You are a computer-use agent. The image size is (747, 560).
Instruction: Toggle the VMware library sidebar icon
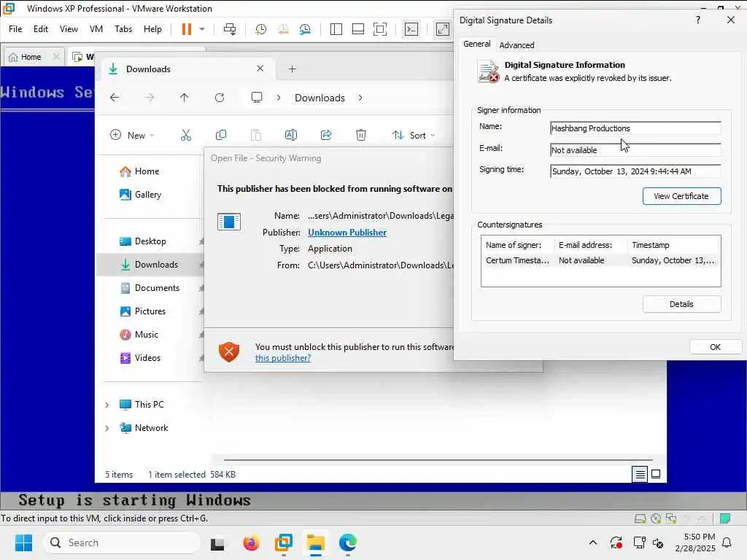click(336, 29)
